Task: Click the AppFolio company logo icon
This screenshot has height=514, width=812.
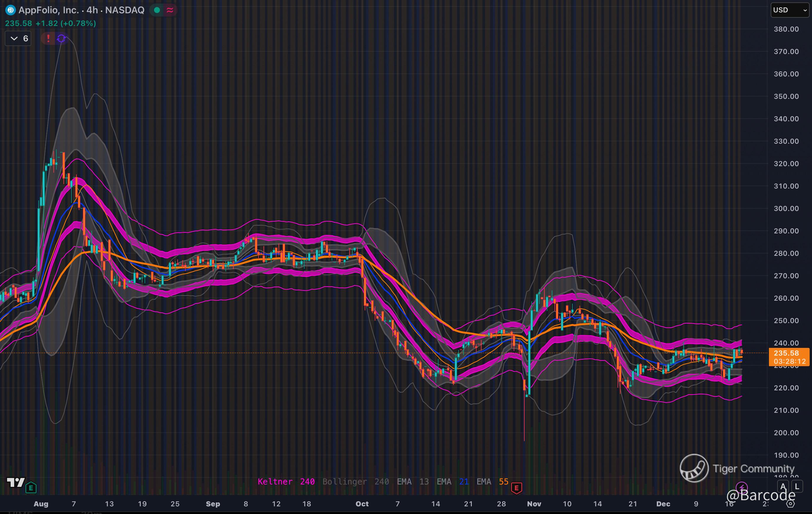Action: click(10, 10)
